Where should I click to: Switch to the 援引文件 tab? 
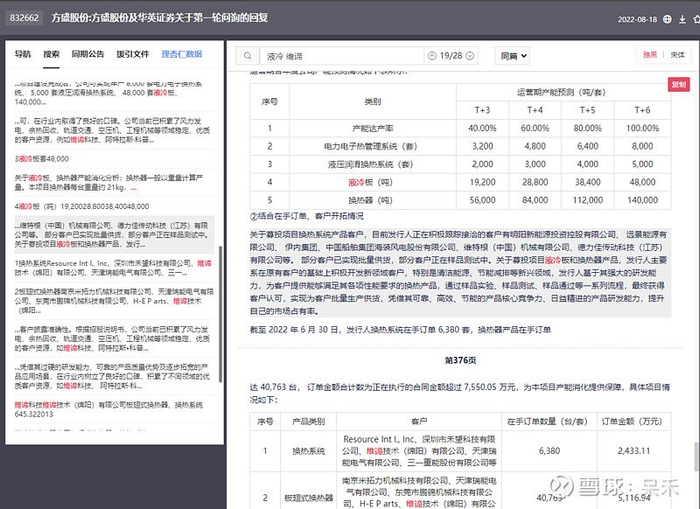click(x=133, y=54)
